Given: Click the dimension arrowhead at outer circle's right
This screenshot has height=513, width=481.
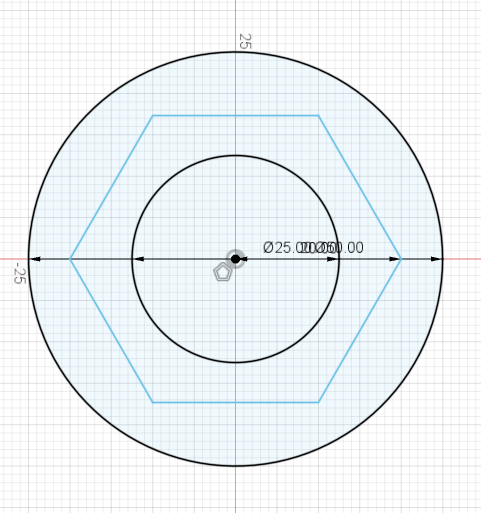Looking at the screenshot, I should point(436,259).
